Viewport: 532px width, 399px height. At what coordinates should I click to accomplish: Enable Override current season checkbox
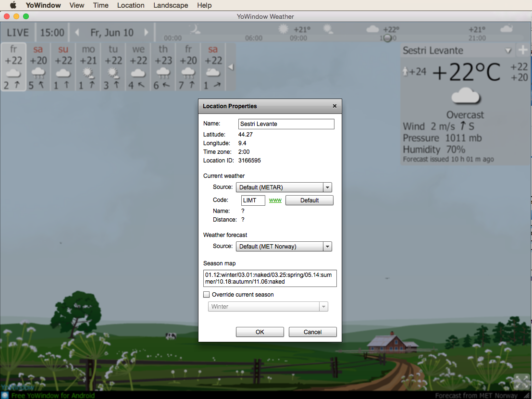(x=207, y=295)
